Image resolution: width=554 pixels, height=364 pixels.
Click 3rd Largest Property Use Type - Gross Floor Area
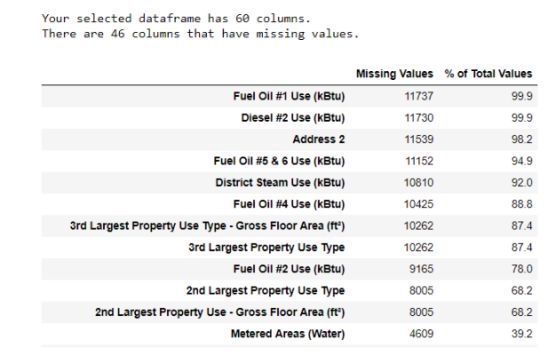207,226
